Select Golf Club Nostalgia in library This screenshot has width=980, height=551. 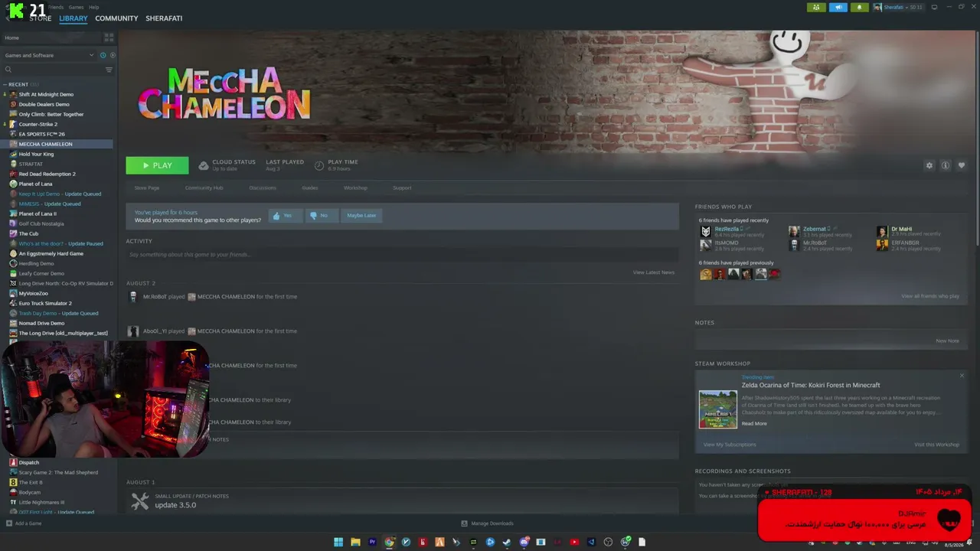tap(41, 223)
